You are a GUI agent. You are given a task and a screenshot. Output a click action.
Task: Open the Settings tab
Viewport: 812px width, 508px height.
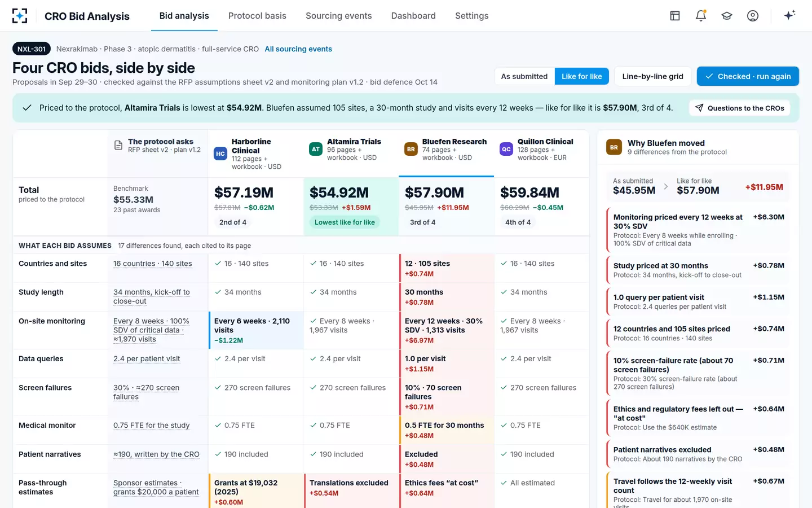(x=472, y=16)
